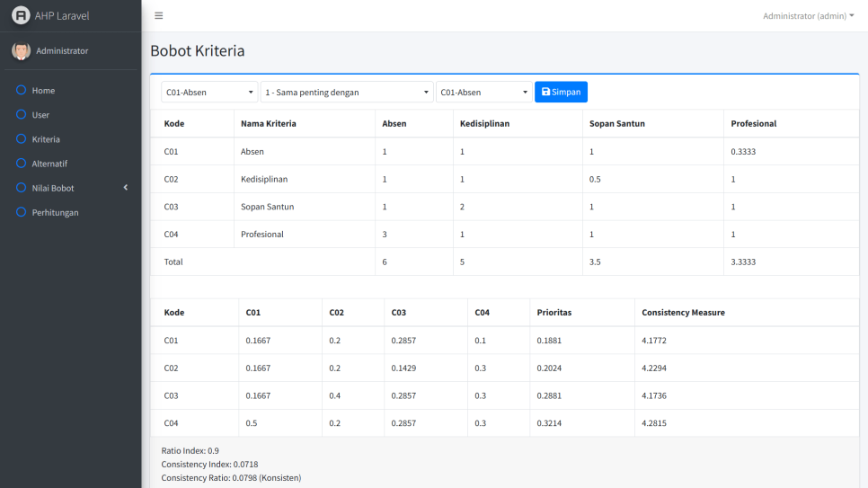Screen dimensions: 868x488
Task: Click consistency measure 4.2815
Action: point(654,423)
